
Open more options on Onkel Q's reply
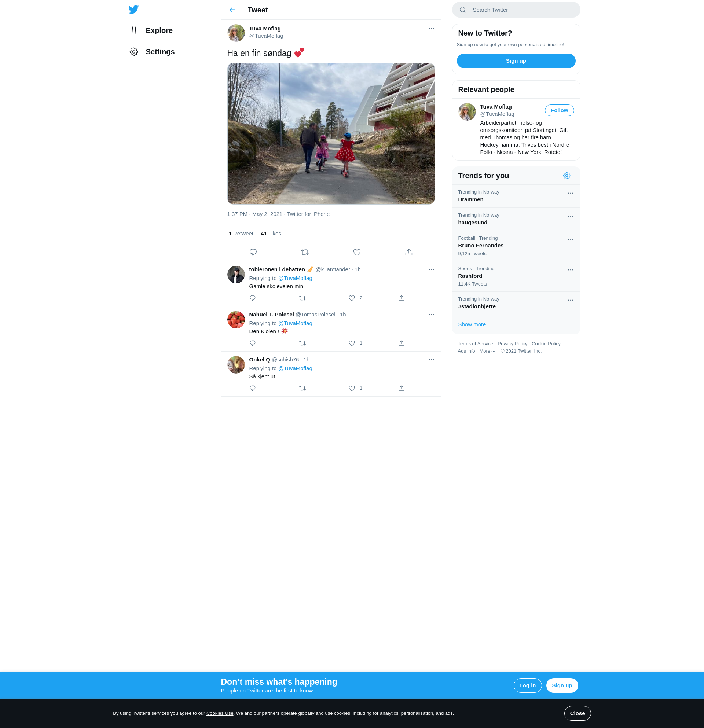[431, 360]
